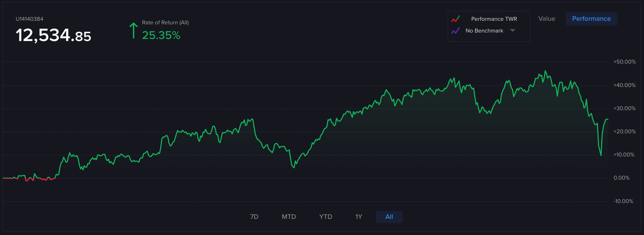Click the green up-arrow return indicator

[x=133, y=30]
